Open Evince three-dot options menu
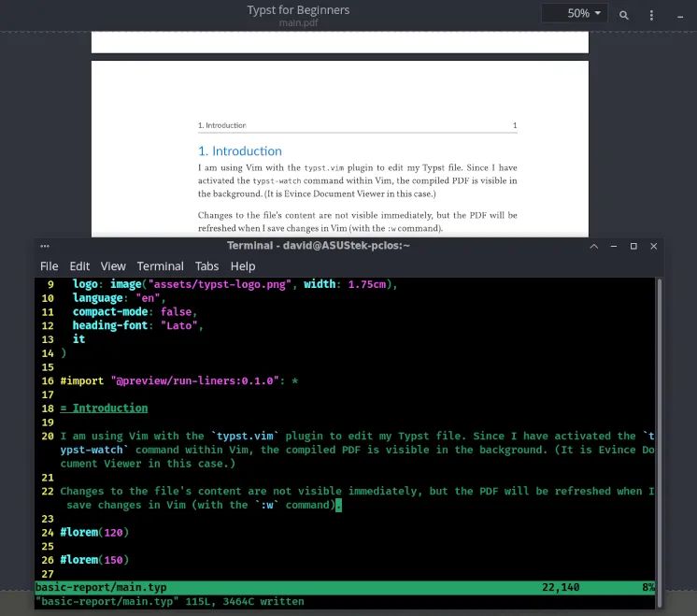 coord(651,15)
